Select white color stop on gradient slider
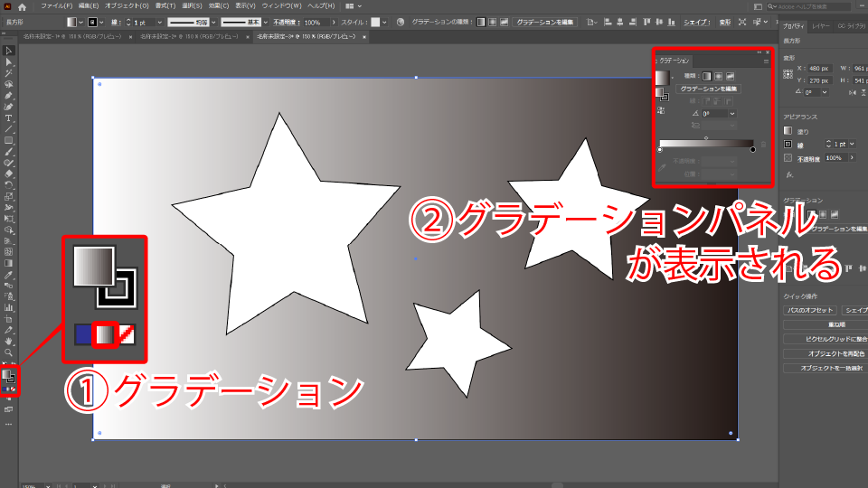The width and height of the screenshot is (868, 488). tap(660, 149)
